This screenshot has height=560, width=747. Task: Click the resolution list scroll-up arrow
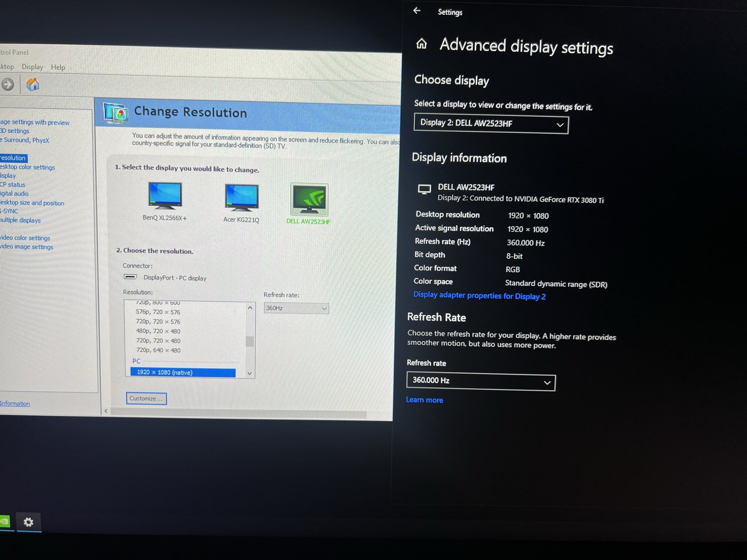[250, 308]
